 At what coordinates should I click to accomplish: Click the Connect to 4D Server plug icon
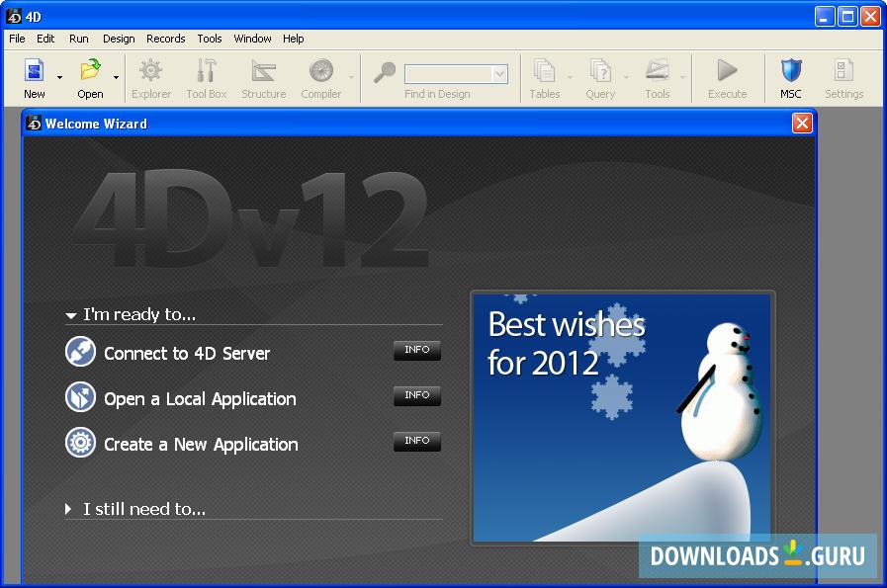pos(80,352)
